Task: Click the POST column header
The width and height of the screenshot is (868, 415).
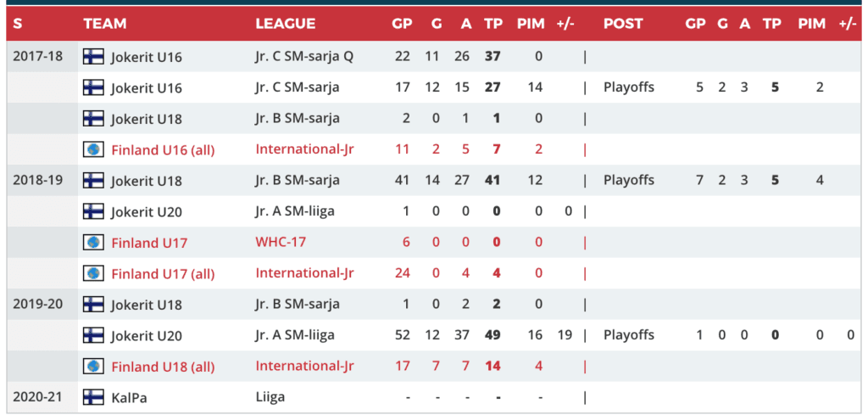Action: point(623,24)
